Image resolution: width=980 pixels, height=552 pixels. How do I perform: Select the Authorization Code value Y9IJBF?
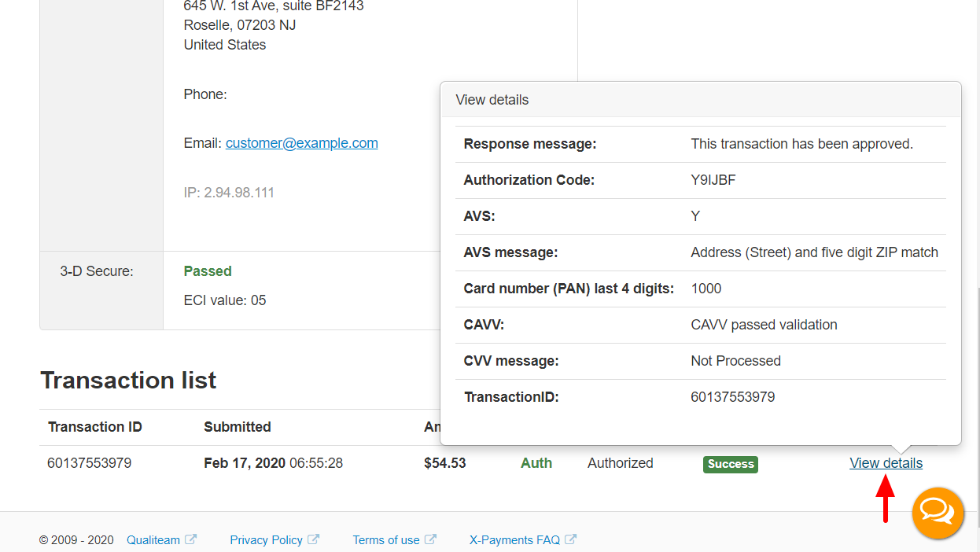(x=713, y=180)
